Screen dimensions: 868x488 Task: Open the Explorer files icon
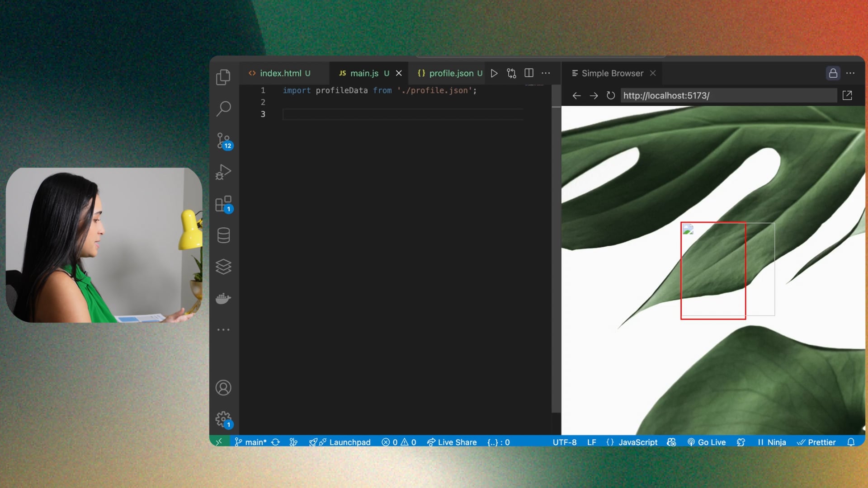(x=223, y=77)
